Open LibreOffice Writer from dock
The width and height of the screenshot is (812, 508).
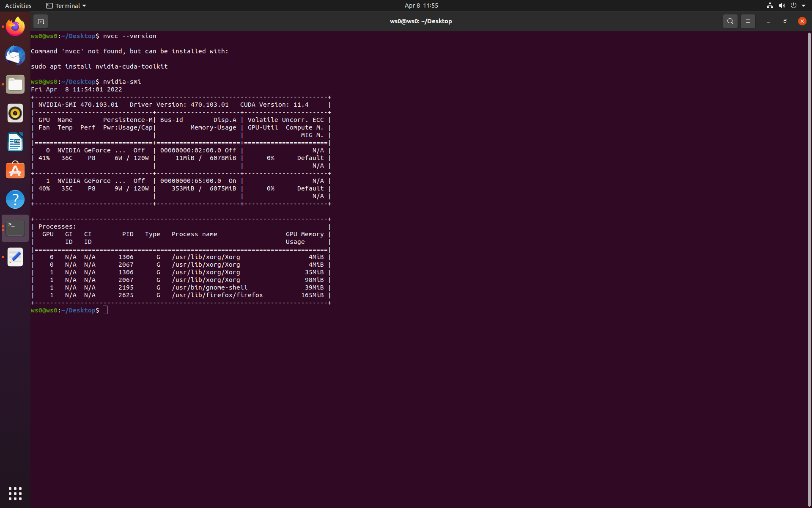point(15,142)
